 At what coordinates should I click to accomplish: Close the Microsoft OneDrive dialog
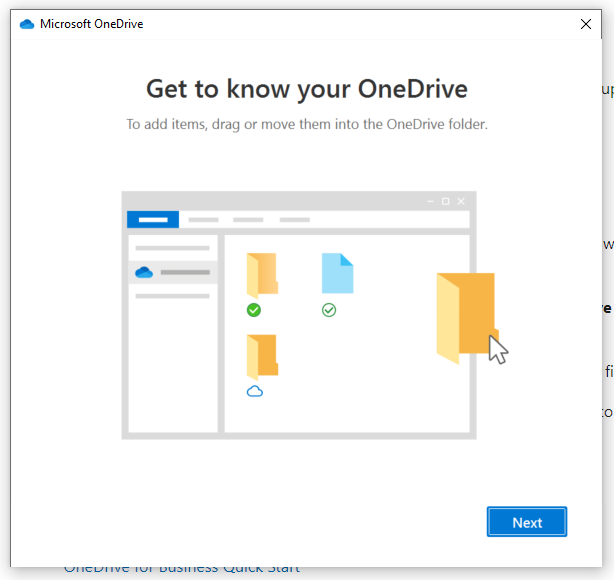[x=585, y=24]
